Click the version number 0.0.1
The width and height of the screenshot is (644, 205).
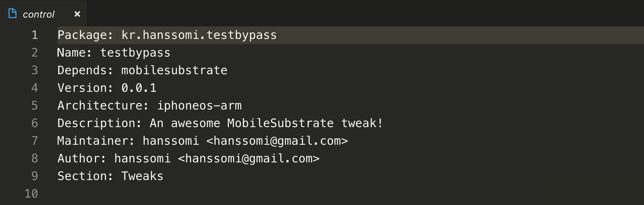coord(139,88)
